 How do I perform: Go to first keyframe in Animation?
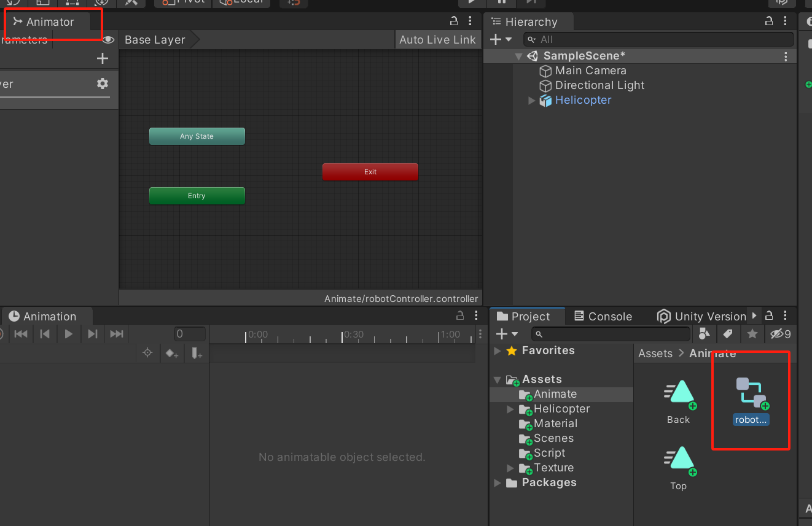coord(21,334)
